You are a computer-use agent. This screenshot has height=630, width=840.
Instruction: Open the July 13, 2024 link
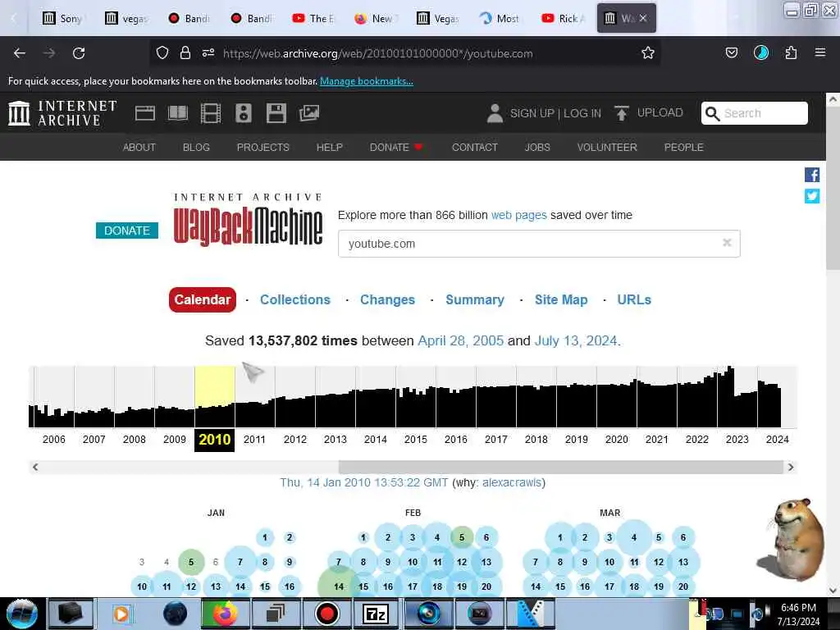pyautogui.click(x=576, y=340)
